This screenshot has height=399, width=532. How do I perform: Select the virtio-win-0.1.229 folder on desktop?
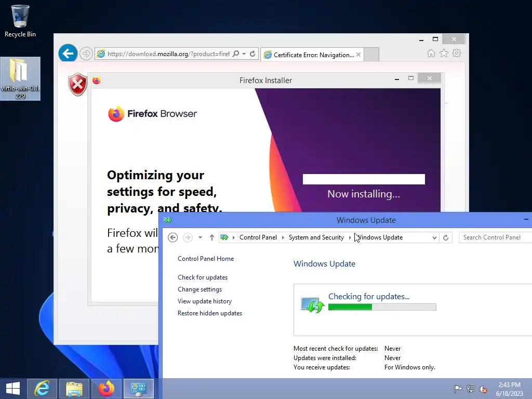pyautogui.click(x=20, y=79)
